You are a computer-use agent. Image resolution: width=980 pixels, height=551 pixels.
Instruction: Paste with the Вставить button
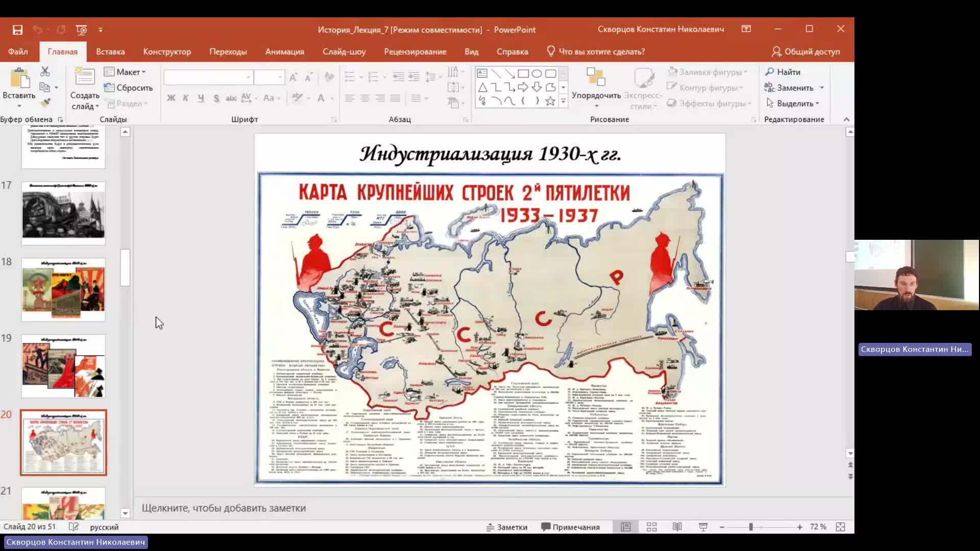[19, 88]
